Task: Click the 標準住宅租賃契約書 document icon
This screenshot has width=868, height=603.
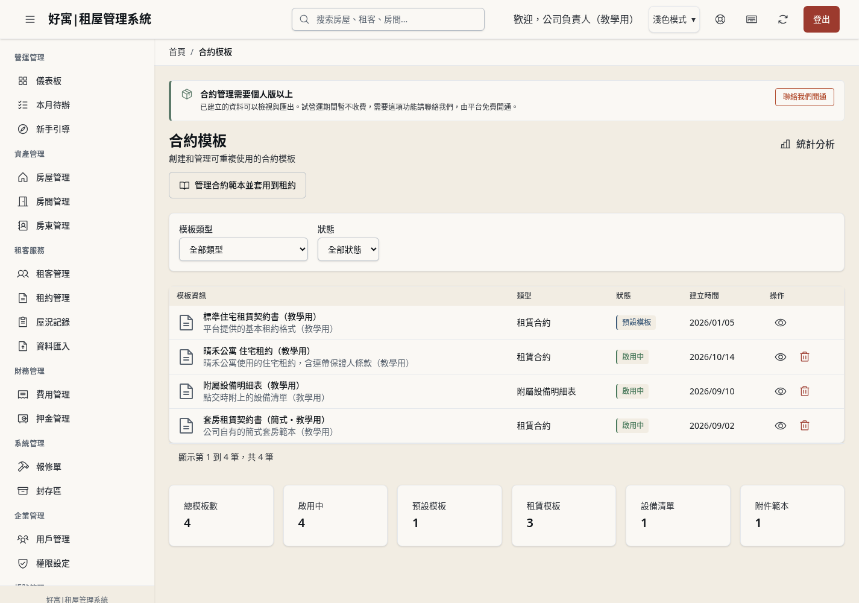Action: click(x=187, y=323)
